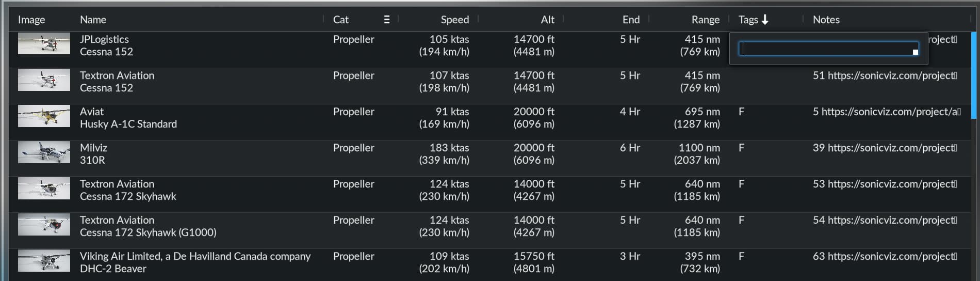980x281 pixels.
Task: Click the DHC-2 Beaver aircraft thumbnail
Action: point(44,260)
